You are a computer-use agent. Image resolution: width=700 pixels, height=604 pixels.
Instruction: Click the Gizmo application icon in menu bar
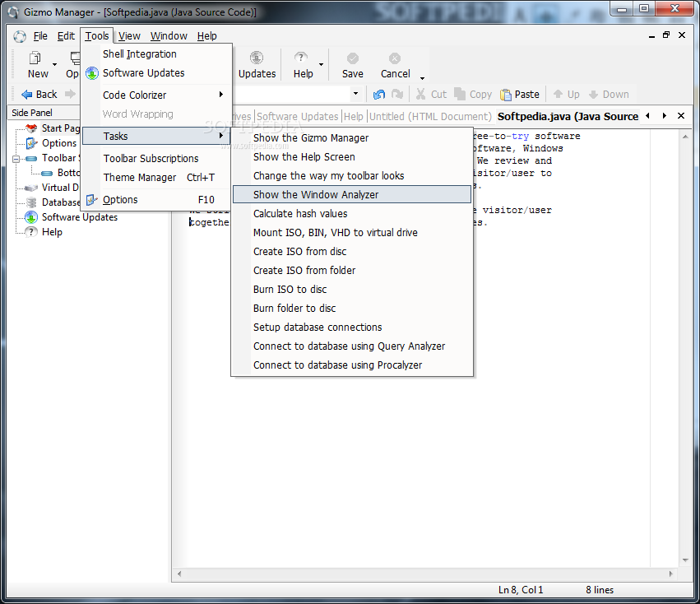(x=19, y=36)
